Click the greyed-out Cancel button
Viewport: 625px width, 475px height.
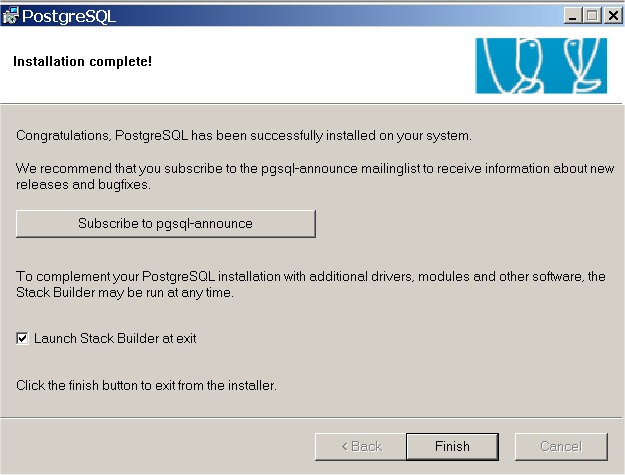(561, 446)
